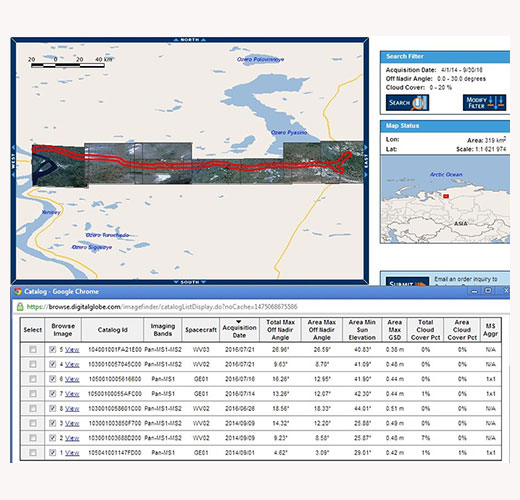
Task: Click the Area Max GSD column header
Action: tap(395, 330)
